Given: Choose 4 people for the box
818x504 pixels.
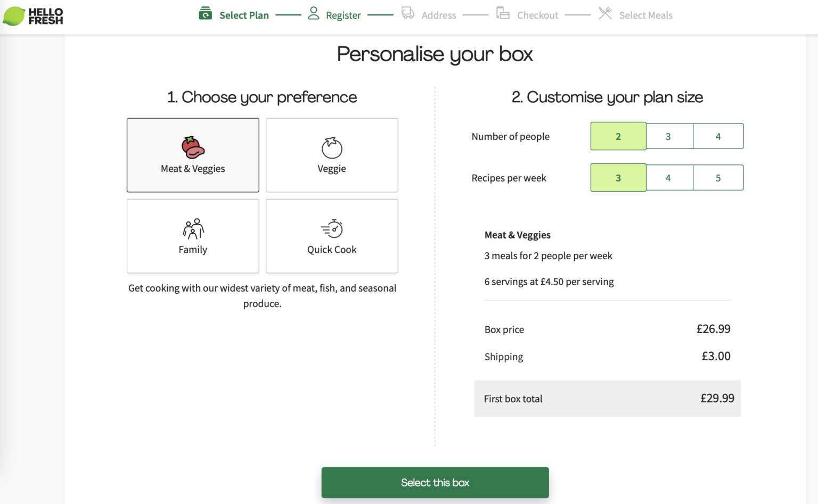Looking at the screenshot, I should pyautogui.click(x=718, y=136).
